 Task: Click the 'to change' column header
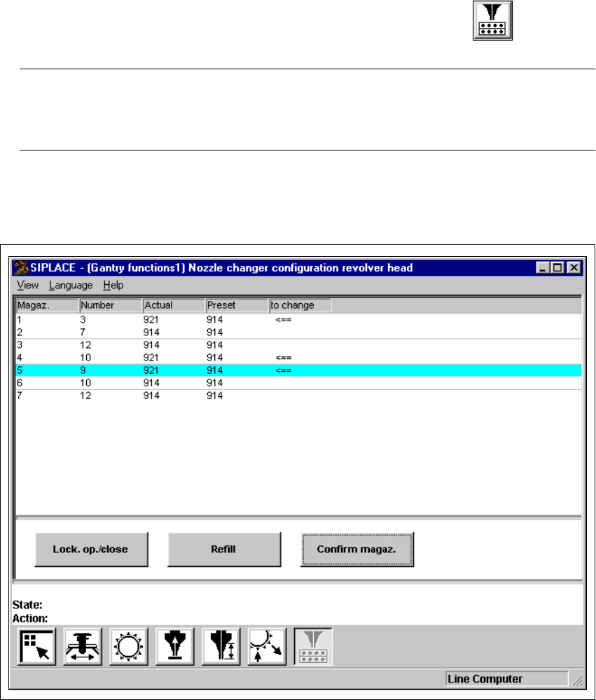pyautogui.click(x=300, y=305)
